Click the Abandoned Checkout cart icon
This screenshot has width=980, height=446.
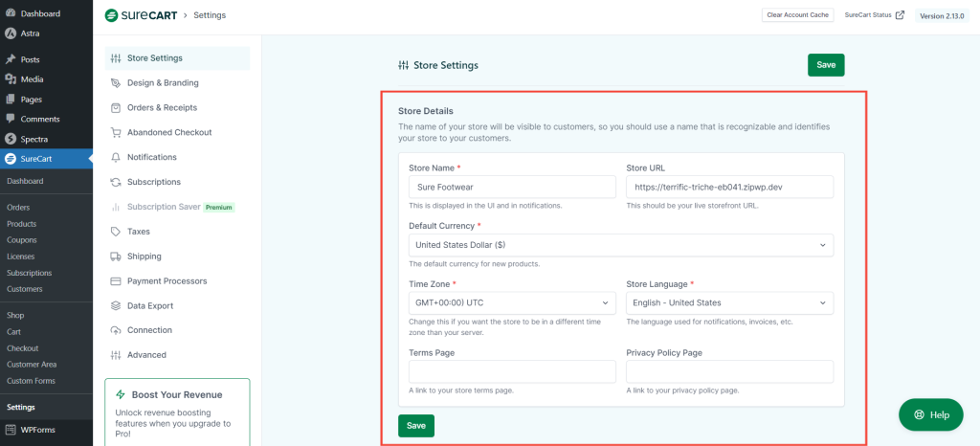point(116,133)
